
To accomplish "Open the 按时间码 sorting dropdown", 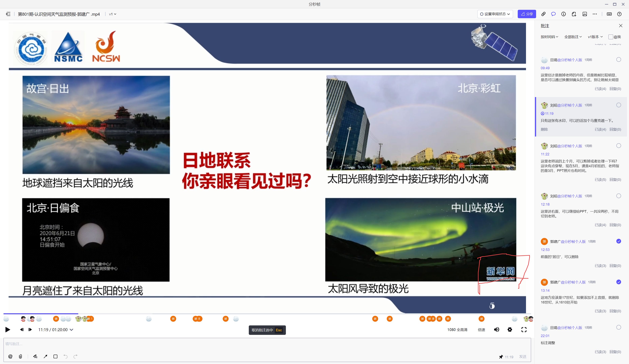I will click(549, 37).
